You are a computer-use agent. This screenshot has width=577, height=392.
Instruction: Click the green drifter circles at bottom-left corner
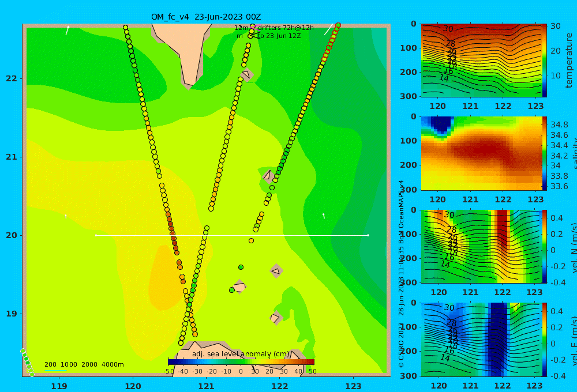coord(27,363)
